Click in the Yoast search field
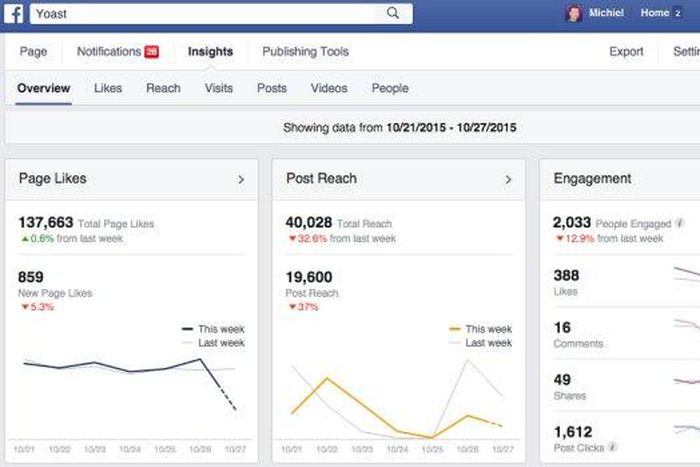 pyautogui.click(x=200, y=13)
